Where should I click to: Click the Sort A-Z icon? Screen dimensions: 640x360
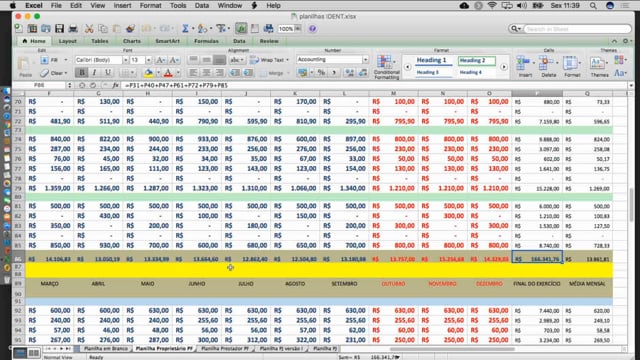202,29
